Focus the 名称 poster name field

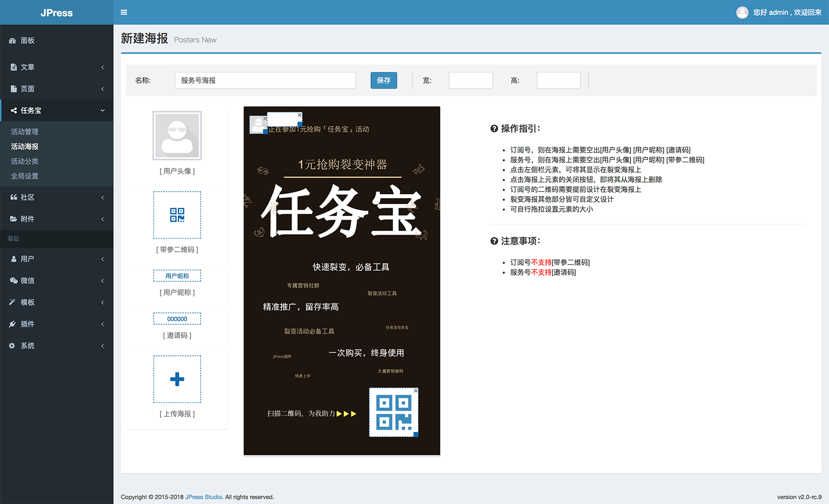coord(265,80)
